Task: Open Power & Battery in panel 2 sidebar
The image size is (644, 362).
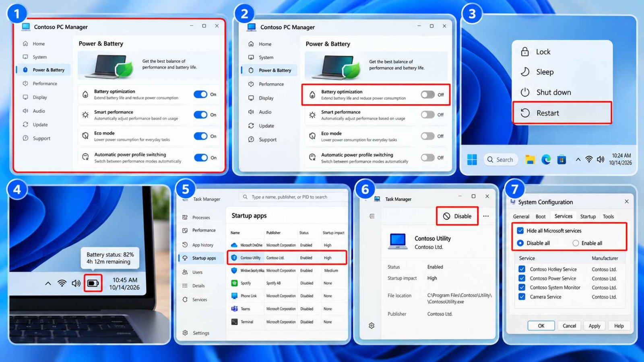Action: click(x=270, y=70)
